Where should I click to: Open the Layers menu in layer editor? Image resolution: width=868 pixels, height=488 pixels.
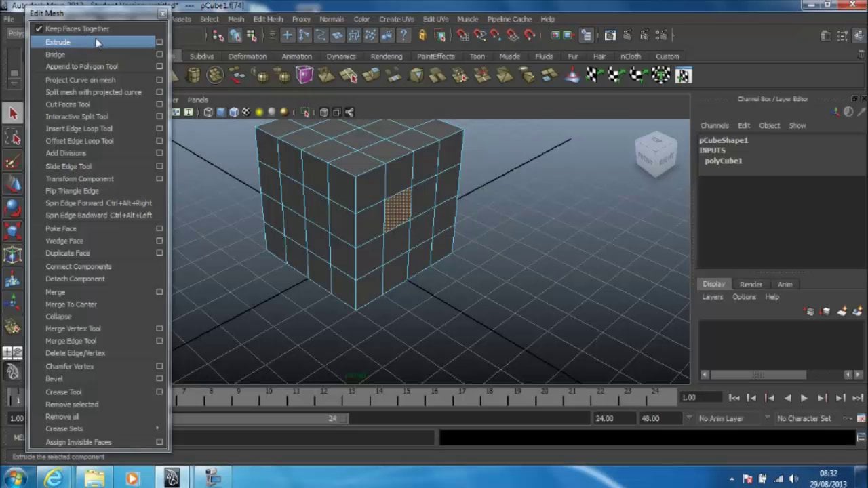[712, 297]
